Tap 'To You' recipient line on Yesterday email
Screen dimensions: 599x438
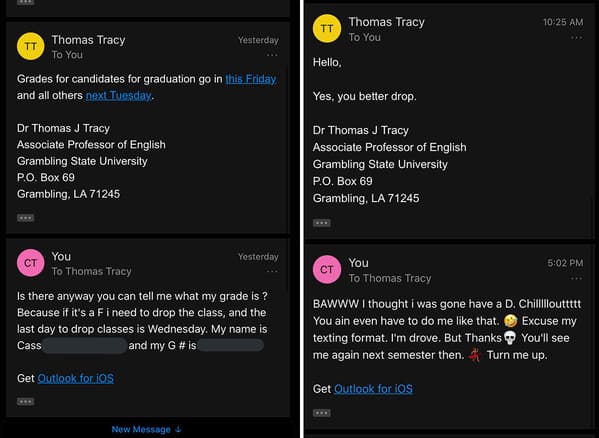tap(67, 55)
